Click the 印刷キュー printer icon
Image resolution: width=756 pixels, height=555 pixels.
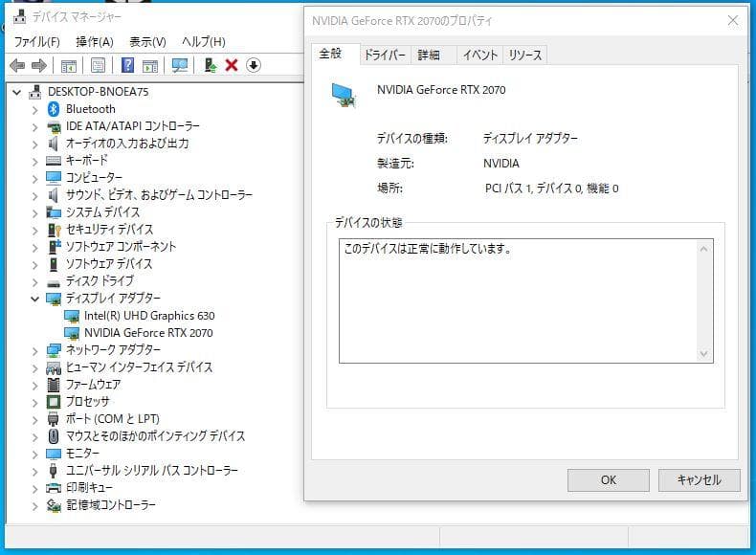(54, 487)
